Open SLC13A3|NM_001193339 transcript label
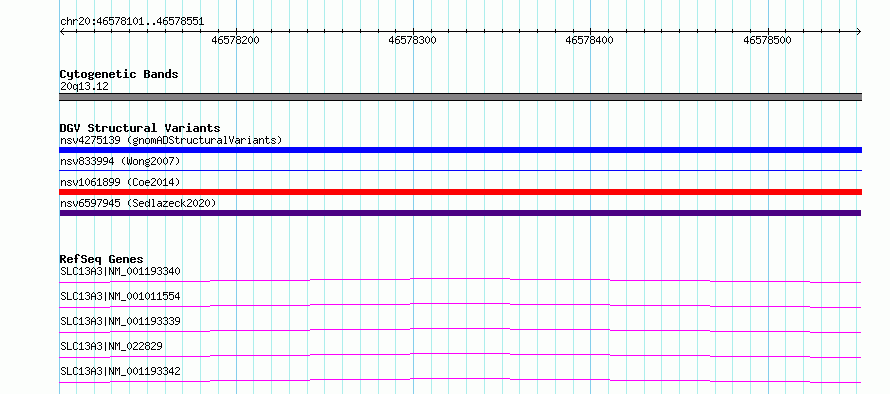This screenshot has width=890, height=394. [120, 321]
